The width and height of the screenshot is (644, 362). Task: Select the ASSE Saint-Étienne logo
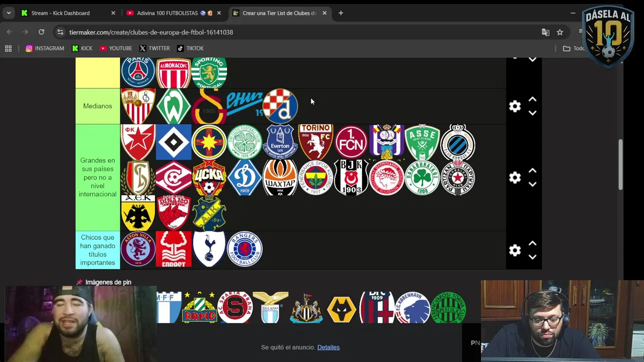422,142
